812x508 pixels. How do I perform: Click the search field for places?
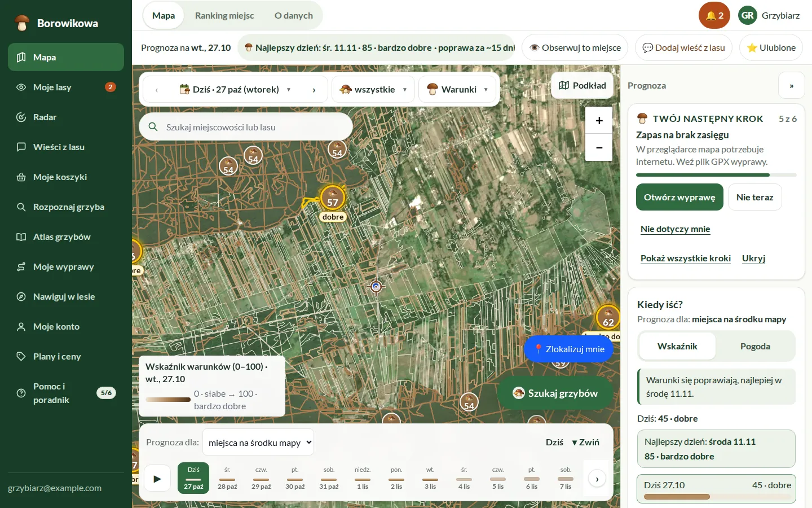click(246, 127)
